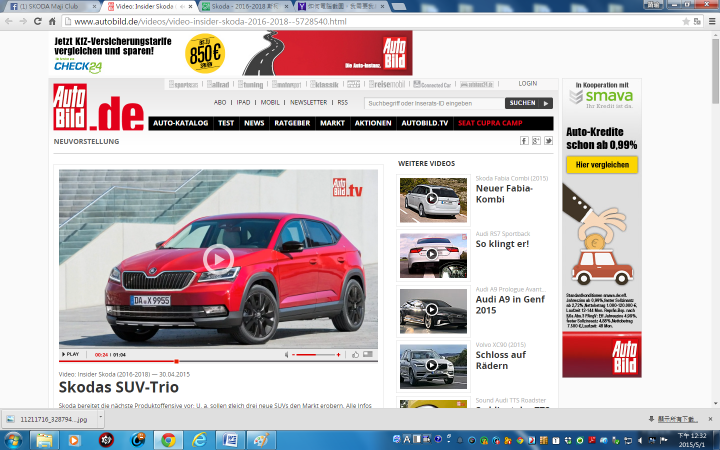Open the system tray volume icon
This screenshot has width=720, height=450.
(641, 440)
